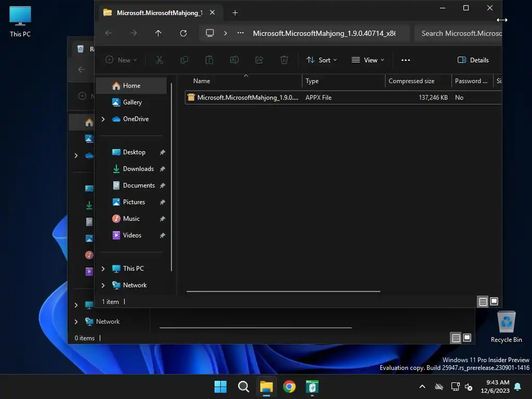Open the pinned Downloads folder
532x399 pixels.
pos(138,169)
